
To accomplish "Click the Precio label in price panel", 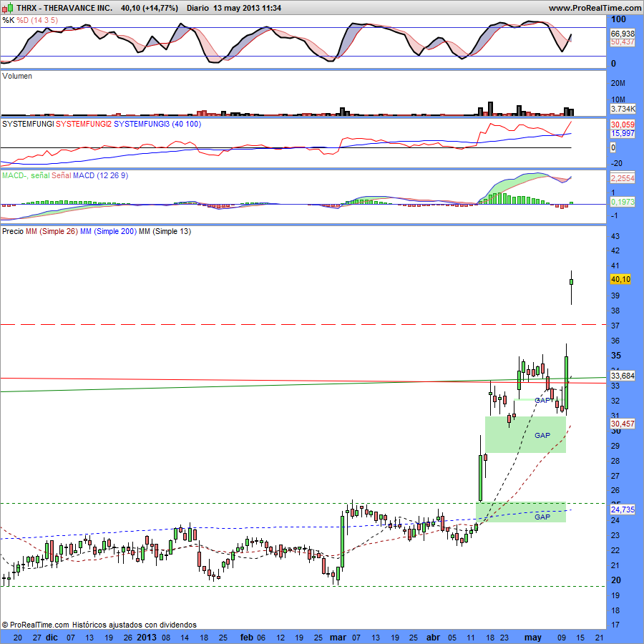I will click(13, 231).
